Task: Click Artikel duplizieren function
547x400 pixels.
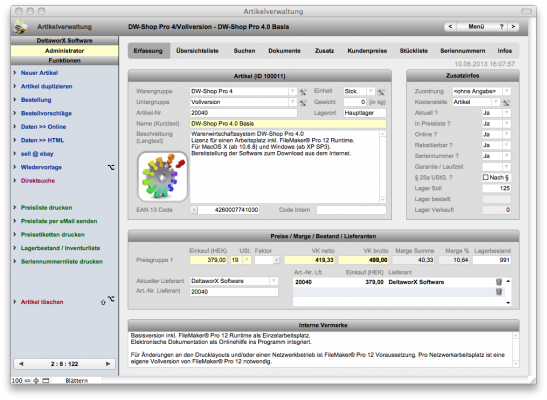Action: click(x=46, y=86)
